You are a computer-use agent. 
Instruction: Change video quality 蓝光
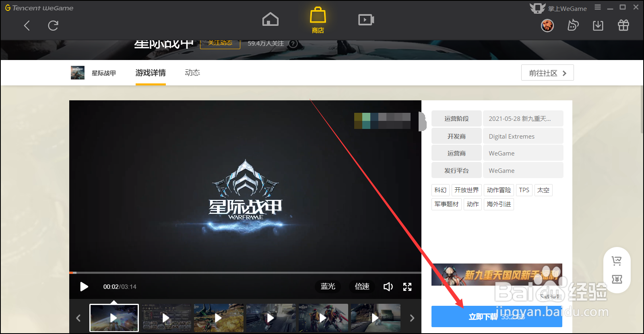(328, 286)
